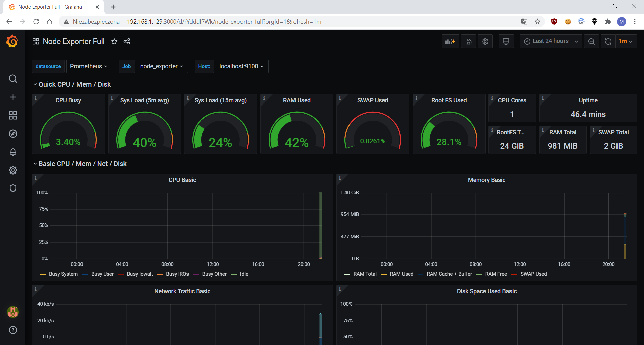Viewport: 644px width, 345px height.
Task: Click Busy System yellow color swatch
Action: point(43,274)
